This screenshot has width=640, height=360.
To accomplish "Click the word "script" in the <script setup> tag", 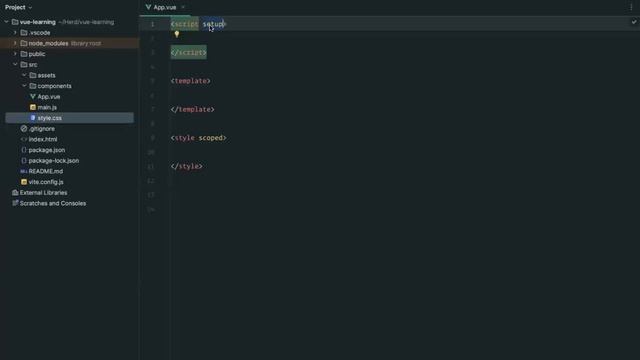I will click(186, 24).
